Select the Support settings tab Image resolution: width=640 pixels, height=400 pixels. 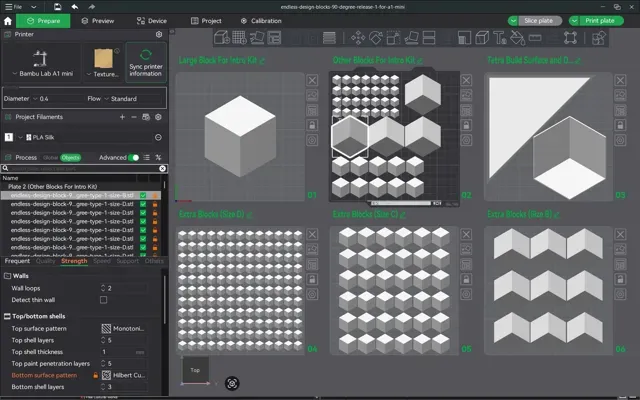click(127, 261)
